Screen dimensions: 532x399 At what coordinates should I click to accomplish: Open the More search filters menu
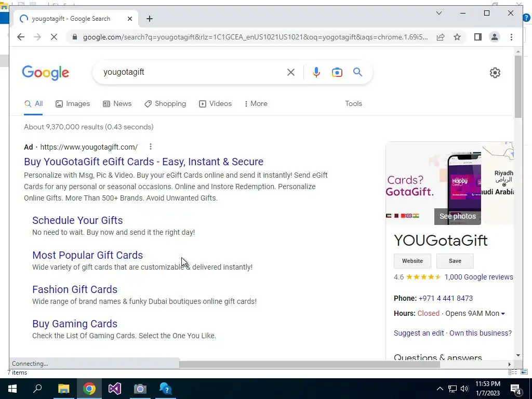(256, 103)
